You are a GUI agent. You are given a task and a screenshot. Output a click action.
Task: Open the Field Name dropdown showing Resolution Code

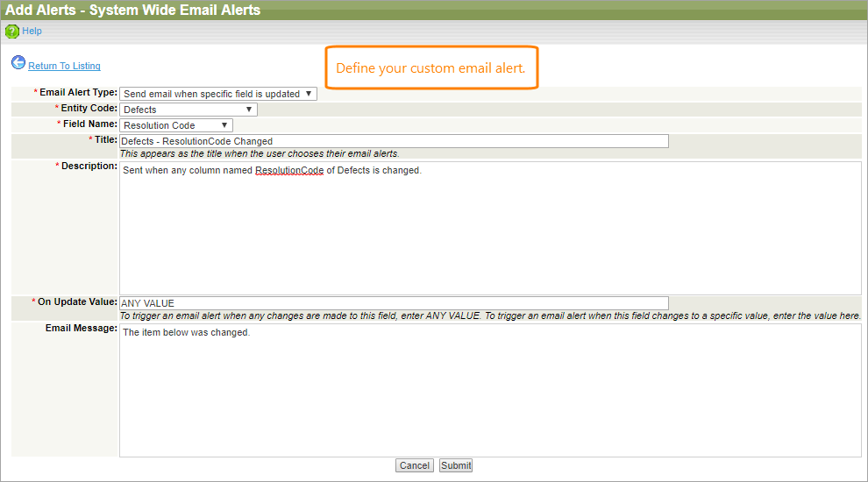176,125
